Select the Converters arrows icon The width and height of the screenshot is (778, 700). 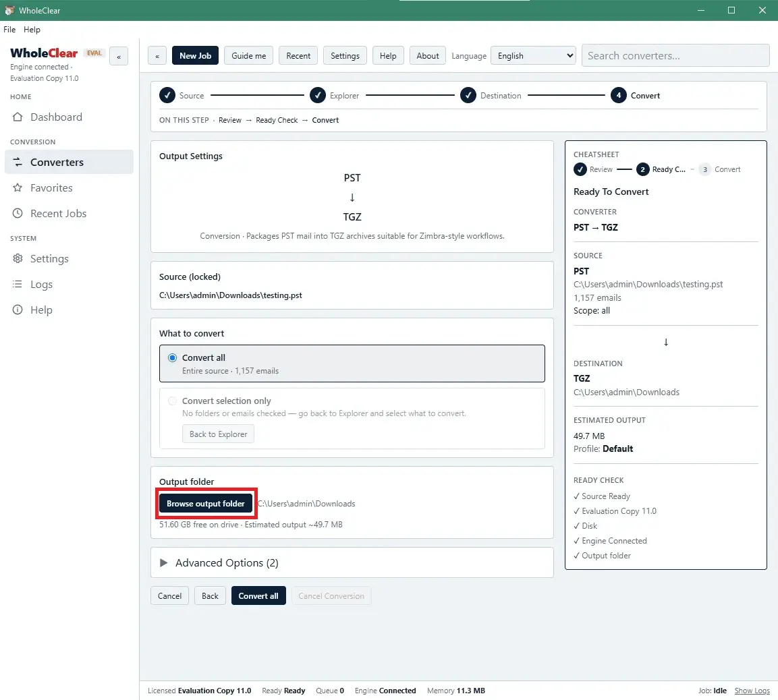pyautogui.click(x=18, y=162)
